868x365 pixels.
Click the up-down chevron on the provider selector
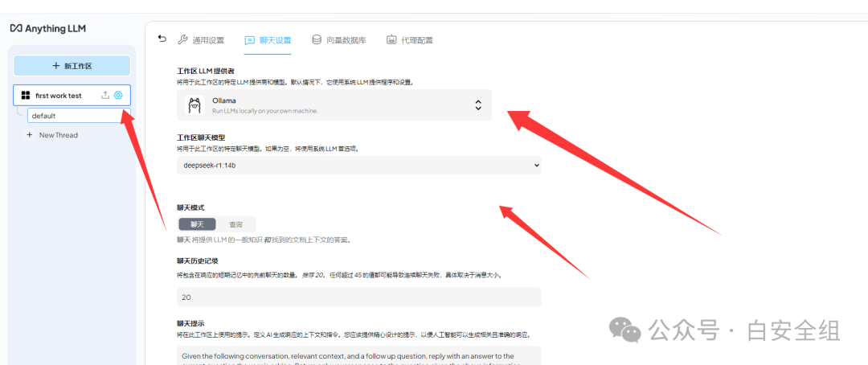coord(477,105)
